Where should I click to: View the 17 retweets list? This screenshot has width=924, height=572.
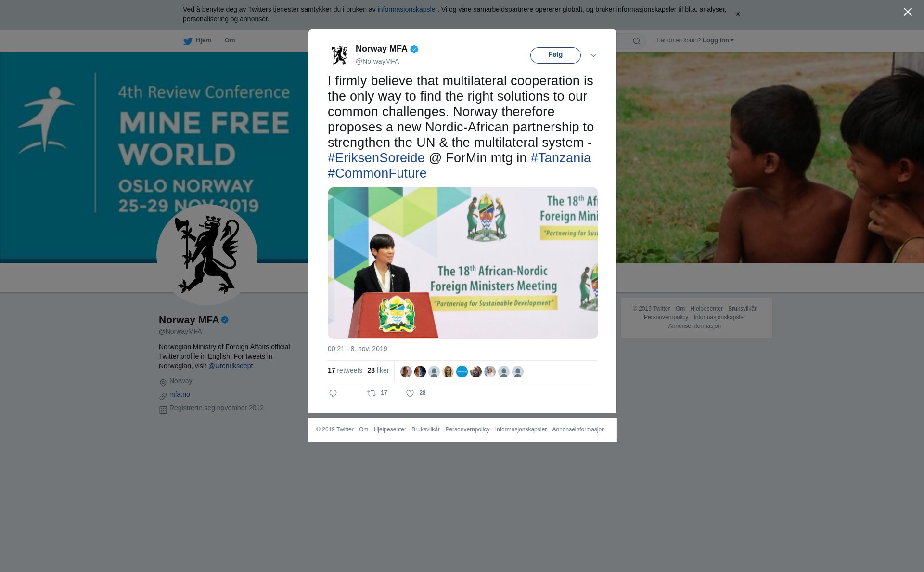coord(345,370)
